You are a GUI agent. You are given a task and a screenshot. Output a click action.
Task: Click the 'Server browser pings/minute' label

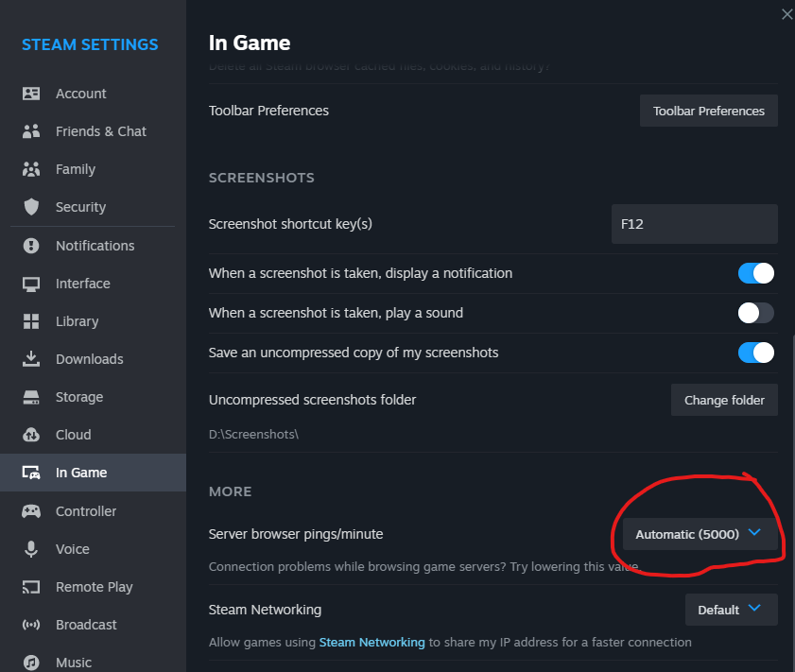[x=296, y=534]
